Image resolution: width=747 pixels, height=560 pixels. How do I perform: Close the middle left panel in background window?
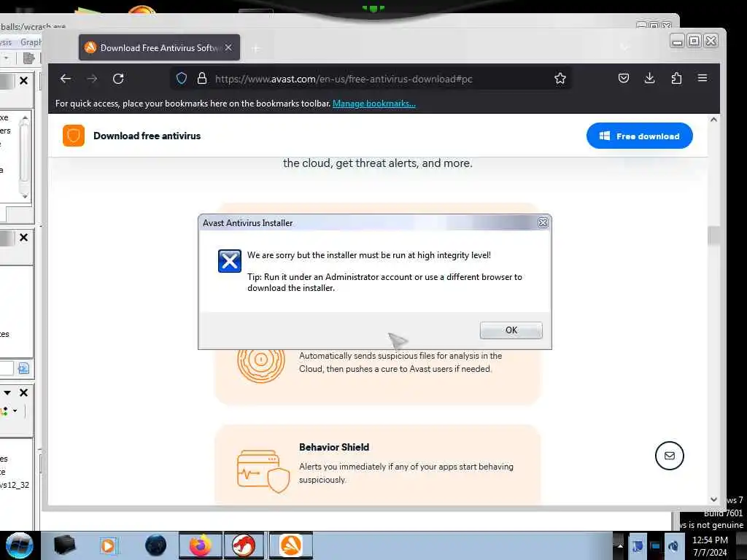pos(24,237)
